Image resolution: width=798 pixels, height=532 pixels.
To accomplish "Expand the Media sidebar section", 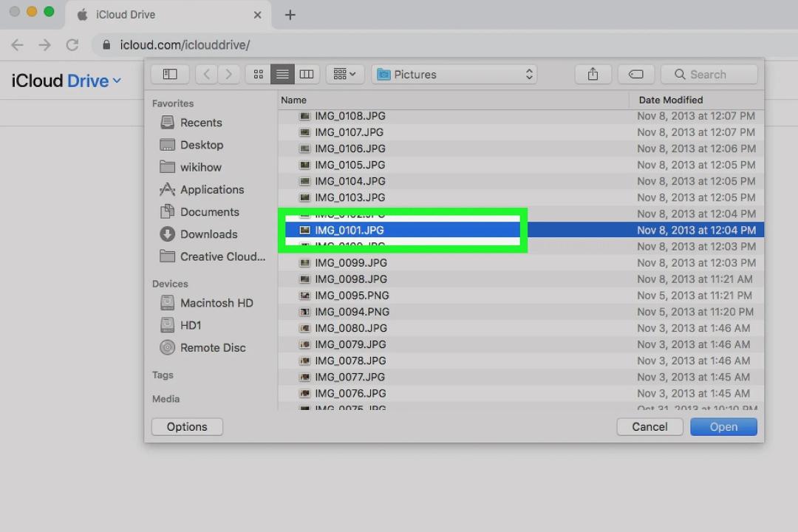I will pos(166,399).
